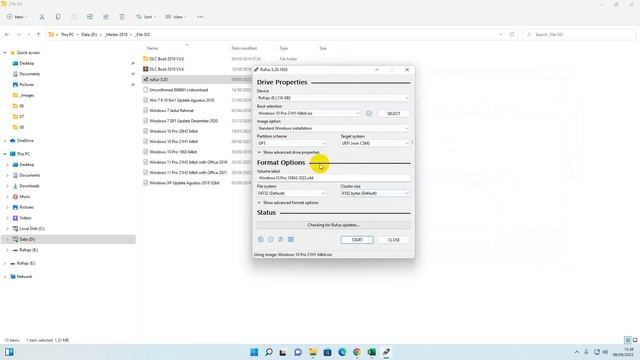Open the Windows Start button on taskbar
This screenshot has width=640, height=360.
pyautogui.click(x=254, y=352)
